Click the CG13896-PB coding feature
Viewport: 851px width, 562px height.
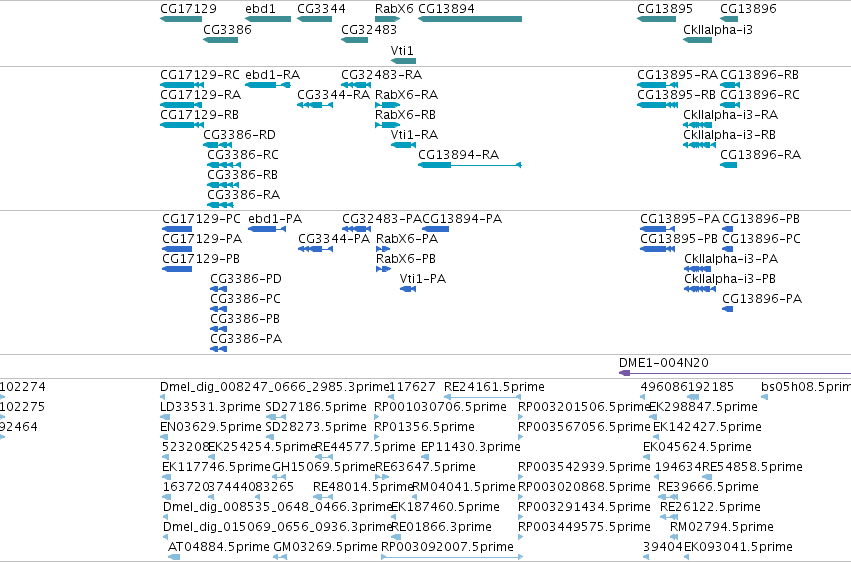pos(727,229)
